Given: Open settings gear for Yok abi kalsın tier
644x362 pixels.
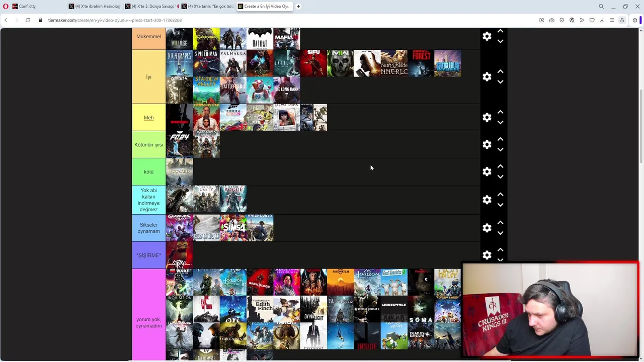Looking at the screenshot, I should 487,200.
